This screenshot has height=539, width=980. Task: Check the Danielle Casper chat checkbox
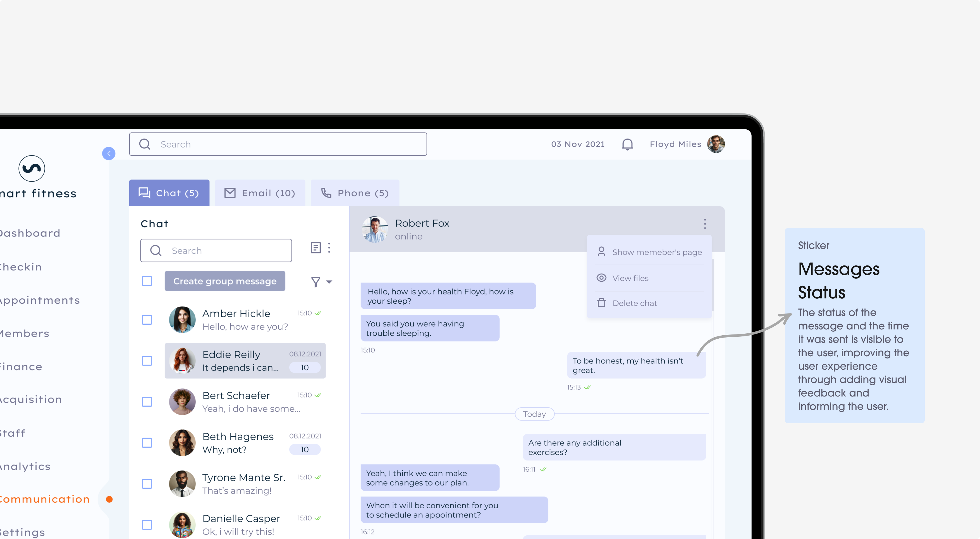click(x=147, y=524)
